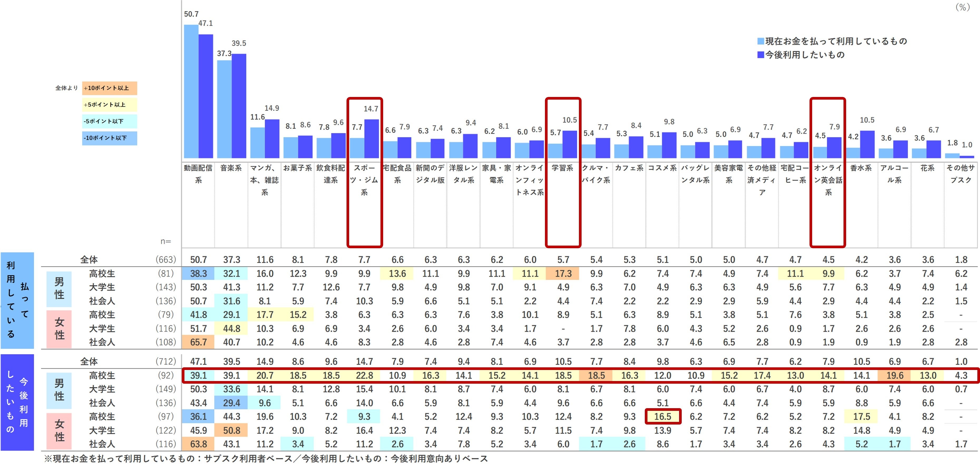
Task: Click the 飲食料配達系 category header
Action: tap(331, 174)
